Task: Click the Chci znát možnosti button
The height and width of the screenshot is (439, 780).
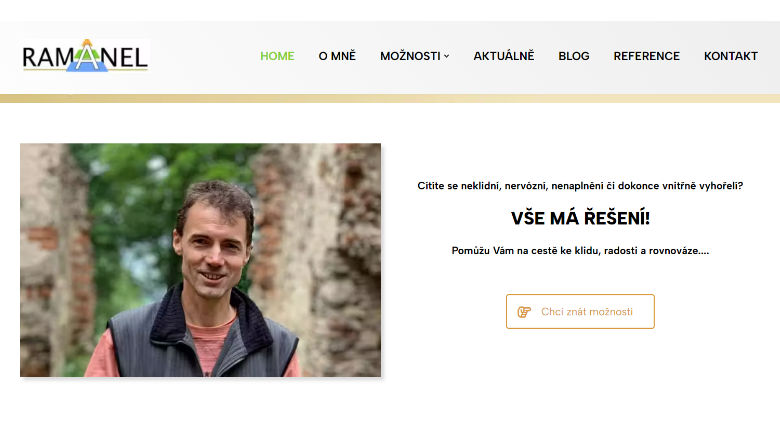Action: [580, 312]
